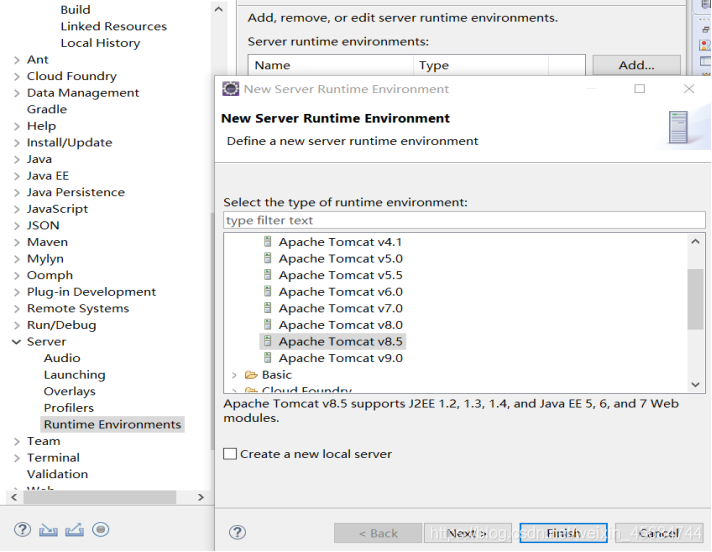Screen dimensions: 712x552
Task: Click the Finish button
Action: [564, 533]
